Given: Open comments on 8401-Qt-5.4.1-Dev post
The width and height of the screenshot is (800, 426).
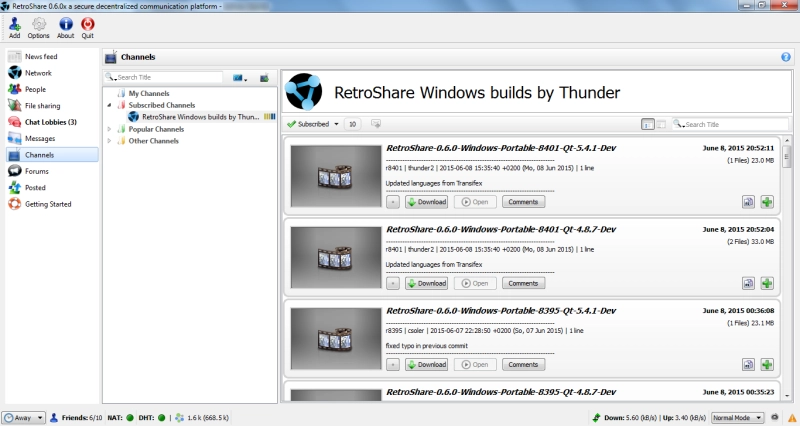Looking at the screenshot, I should coord(523,202).
